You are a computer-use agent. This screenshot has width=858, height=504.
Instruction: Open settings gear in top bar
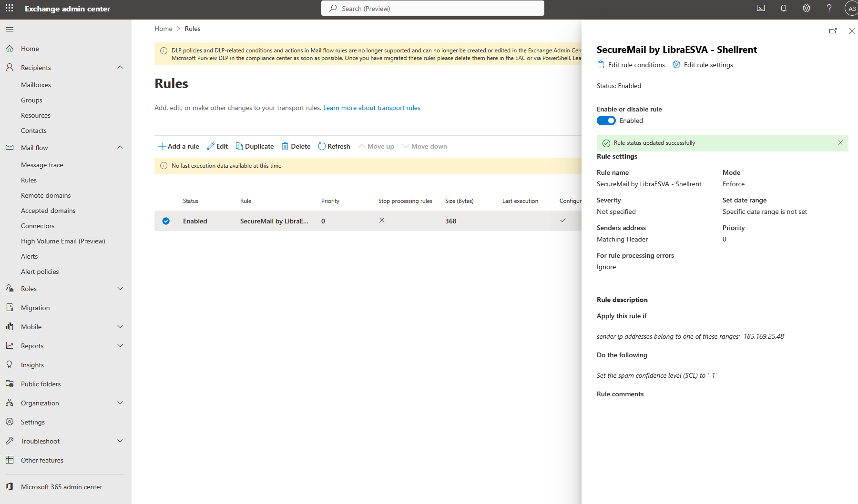pyautogui.click(x=807, y=8)
